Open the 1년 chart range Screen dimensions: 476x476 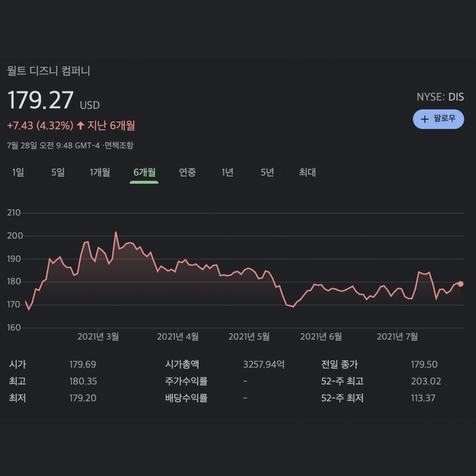click(227, 172)
